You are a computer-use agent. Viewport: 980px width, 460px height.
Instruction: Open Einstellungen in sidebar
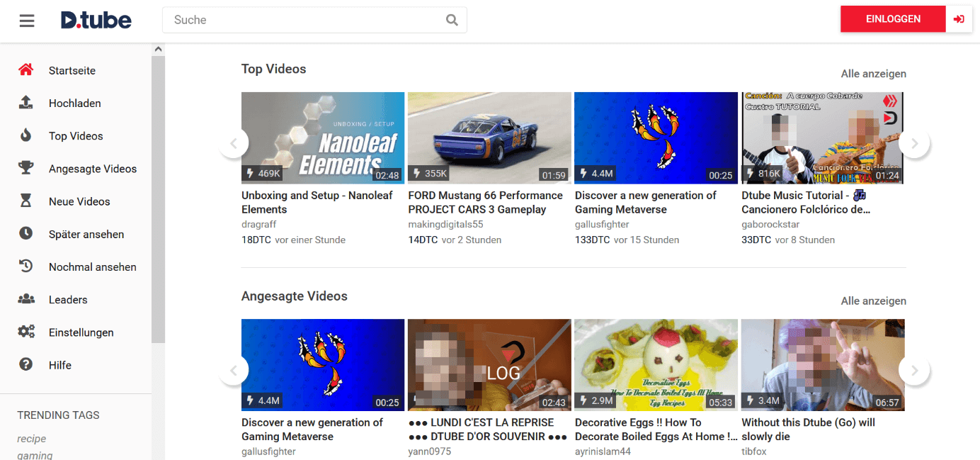pos(81,332)
